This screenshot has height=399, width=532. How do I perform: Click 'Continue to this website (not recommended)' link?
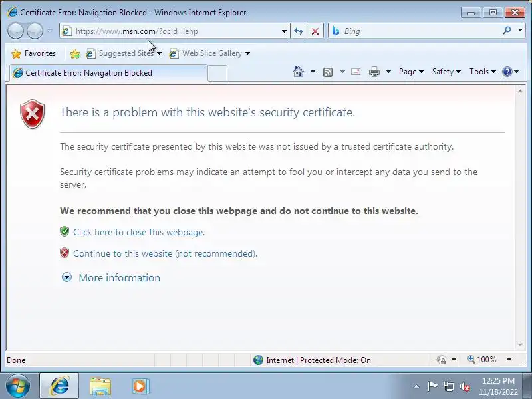[165, 254]
